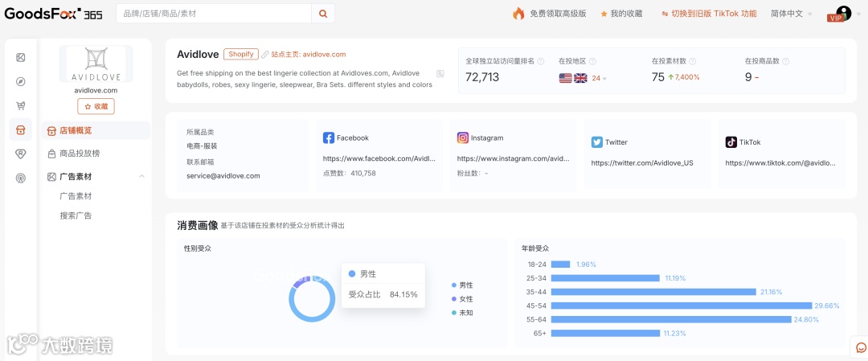Collapse the 广告素材 menu chevron
The height and width of the screenshot is (361, 868).
coord(141,177)
